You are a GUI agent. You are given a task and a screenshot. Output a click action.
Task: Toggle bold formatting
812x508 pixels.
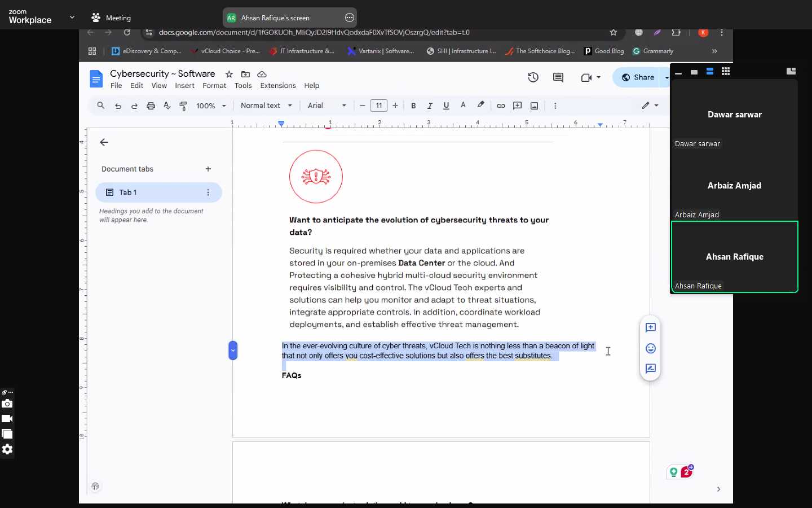(413, 106)
